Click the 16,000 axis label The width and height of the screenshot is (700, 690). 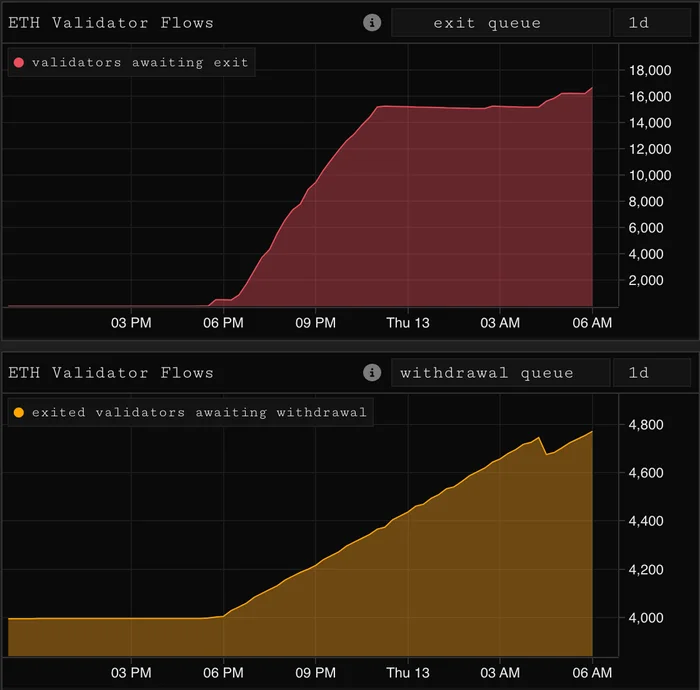(x=650, y=96)
